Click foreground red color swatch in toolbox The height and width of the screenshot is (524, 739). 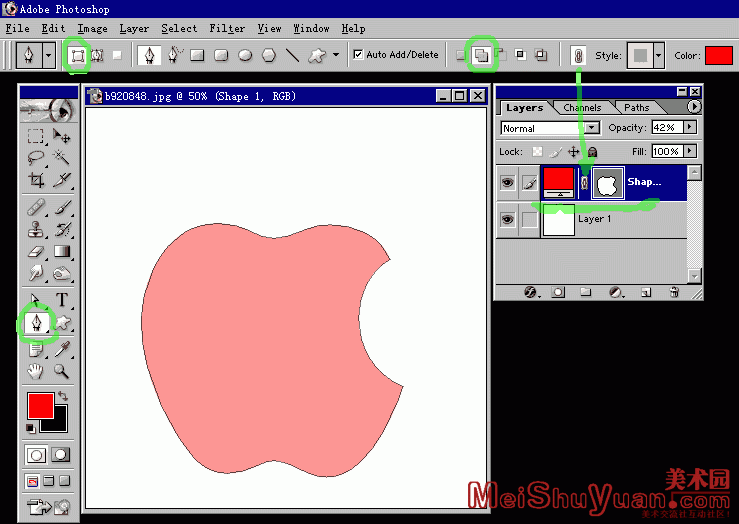[41, 406]
